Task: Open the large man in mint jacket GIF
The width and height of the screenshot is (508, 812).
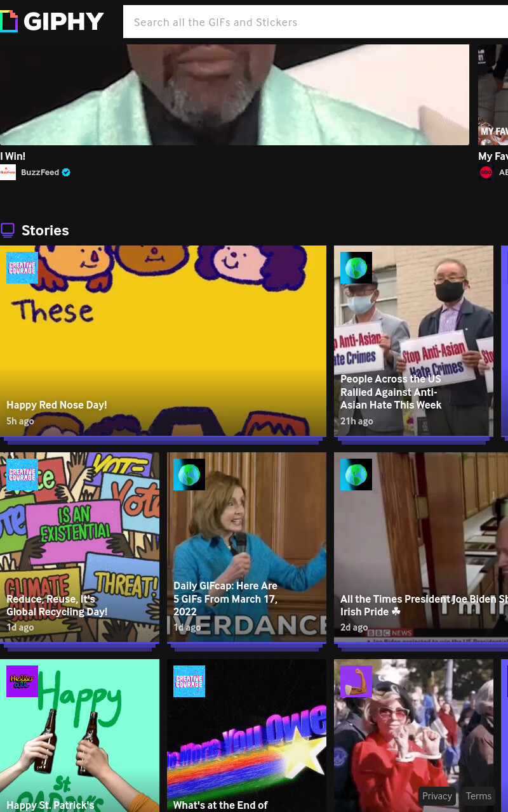Action: pyautogui.click(x=234, y=95)
